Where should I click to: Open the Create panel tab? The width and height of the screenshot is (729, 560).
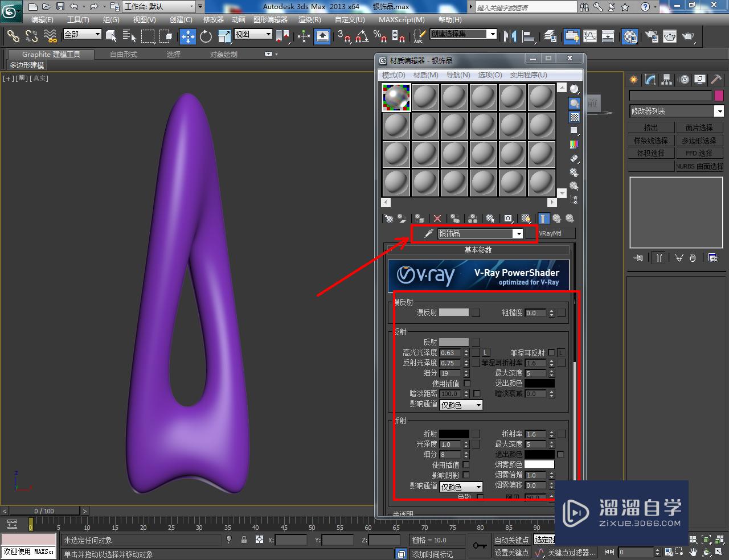tap(633, 80)
